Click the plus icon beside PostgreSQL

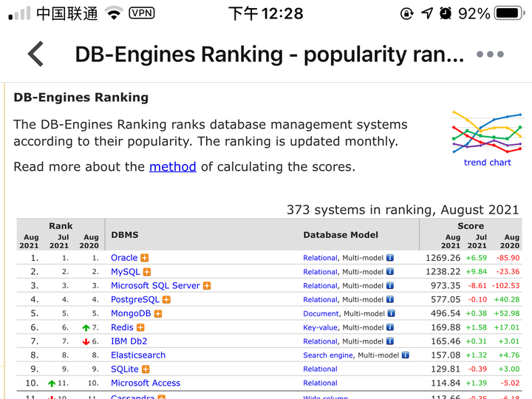point(166,300)
